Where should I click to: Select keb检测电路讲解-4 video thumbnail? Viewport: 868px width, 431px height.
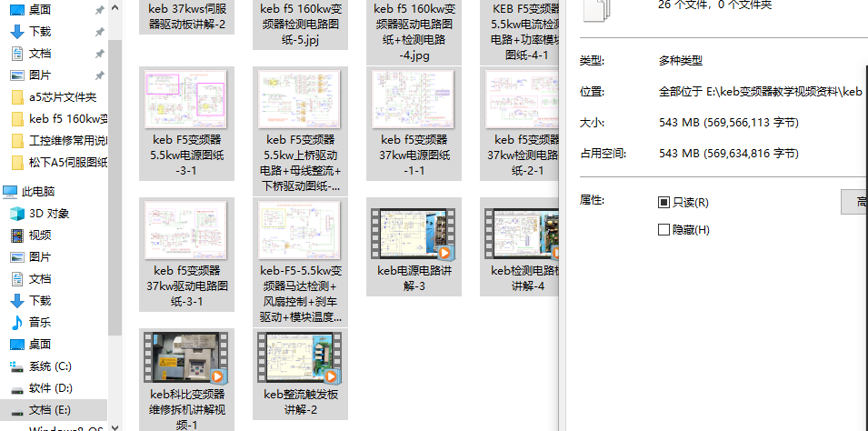coord(524,234)
